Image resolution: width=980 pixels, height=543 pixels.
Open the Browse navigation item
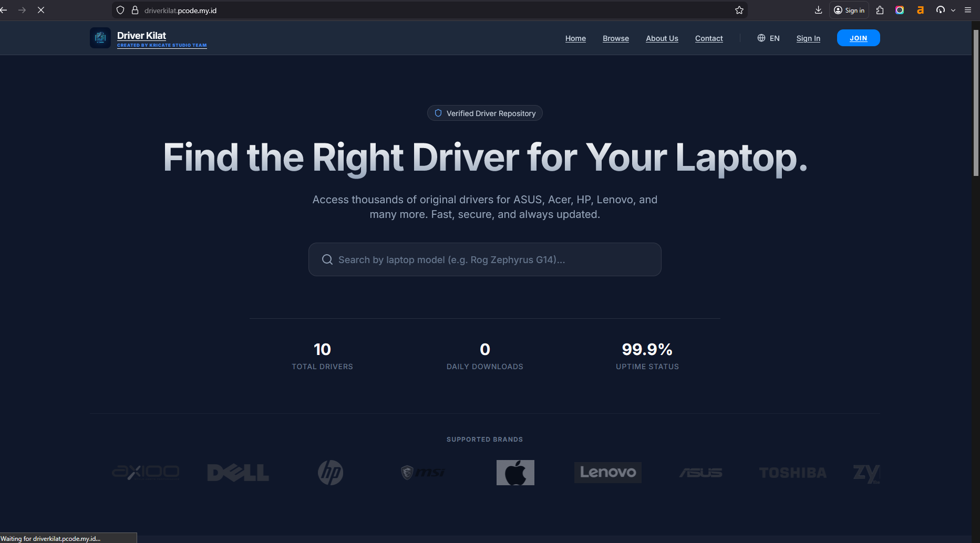point(615,38)
